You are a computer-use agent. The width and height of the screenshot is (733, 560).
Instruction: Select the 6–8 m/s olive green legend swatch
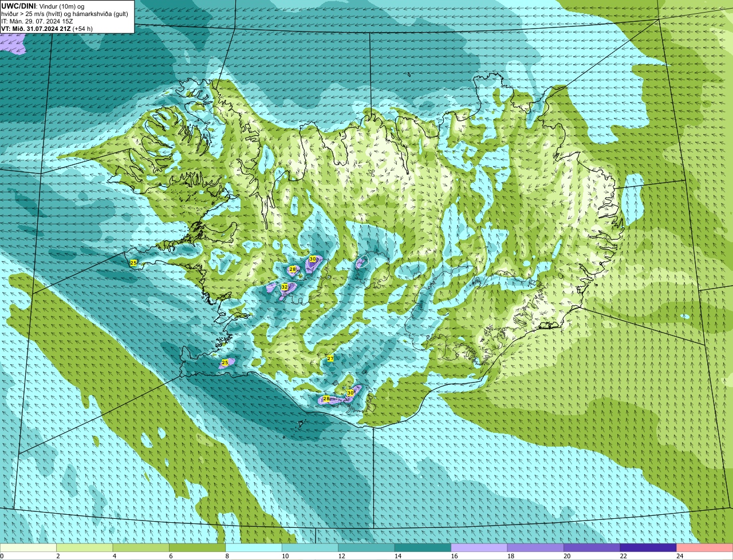click(x=198, y=547)
